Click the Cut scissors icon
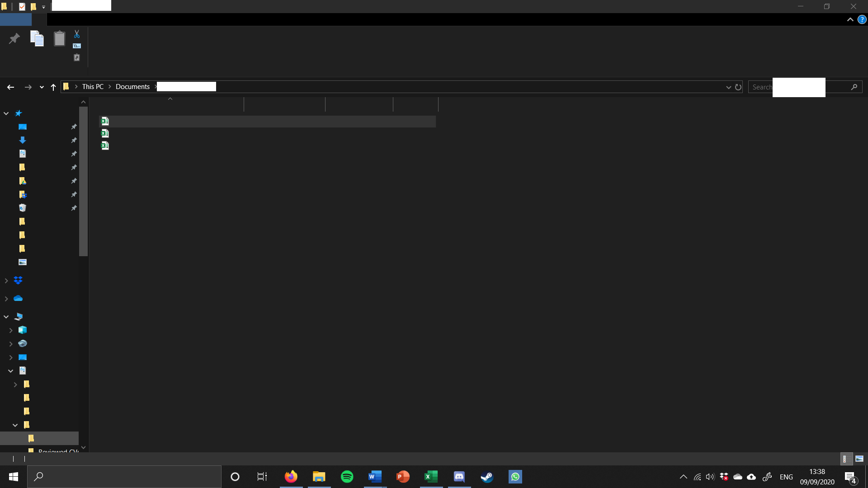This screenshot has height=488, width=868. (77, 34)
